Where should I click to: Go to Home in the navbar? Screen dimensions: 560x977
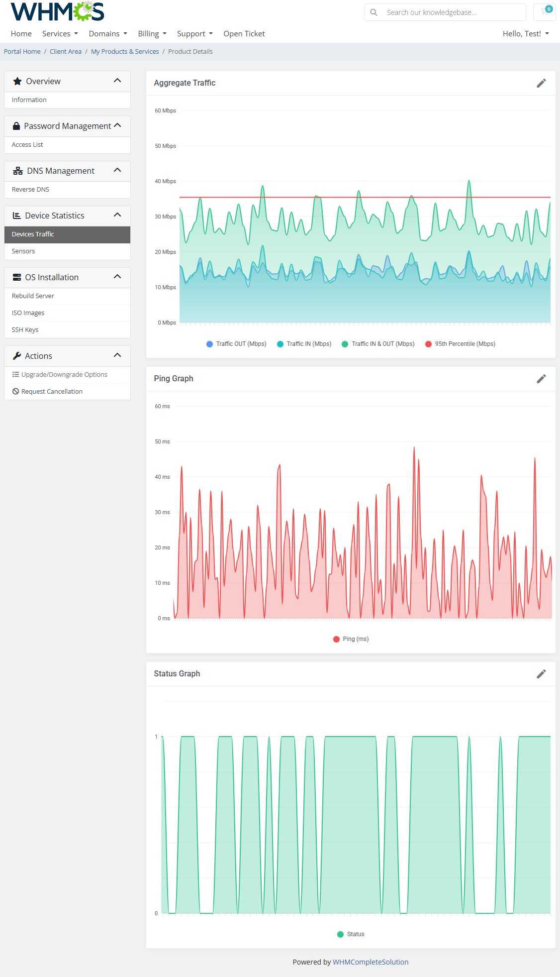coord(21,34)
